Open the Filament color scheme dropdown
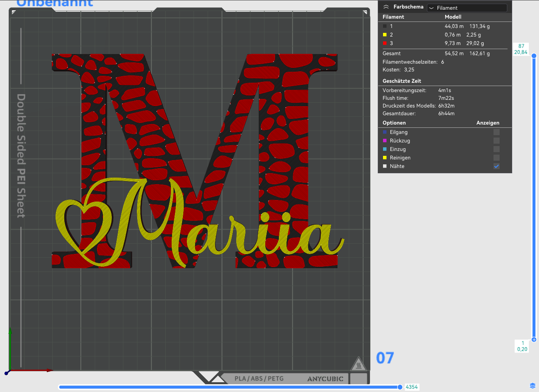 click(467, 8)
